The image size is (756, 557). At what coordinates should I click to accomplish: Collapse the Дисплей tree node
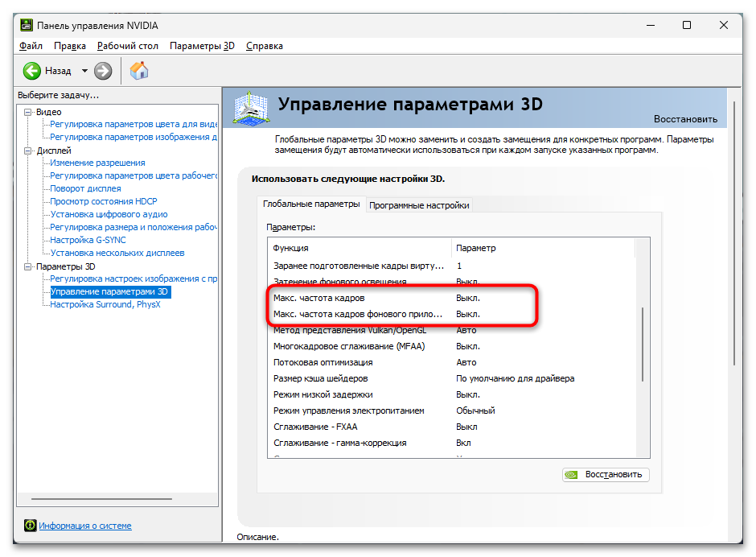click(x=28, y=151)
